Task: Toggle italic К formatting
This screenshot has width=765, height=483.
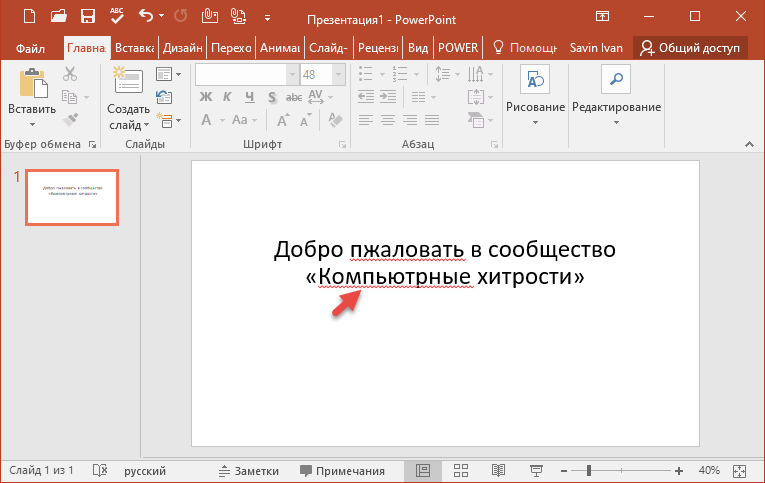Action: pos(227,97)
